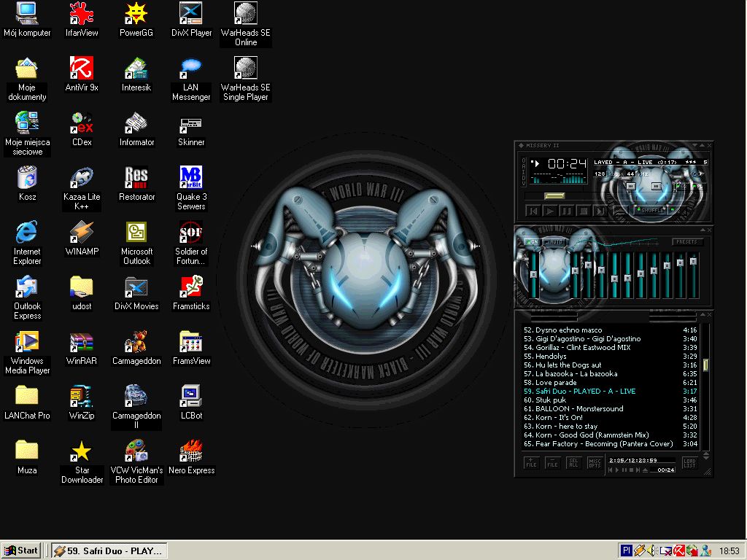Viewport: 747px width, 560px height.
Task: Pause playback in Winamp main window
Action: pos(567,211)
